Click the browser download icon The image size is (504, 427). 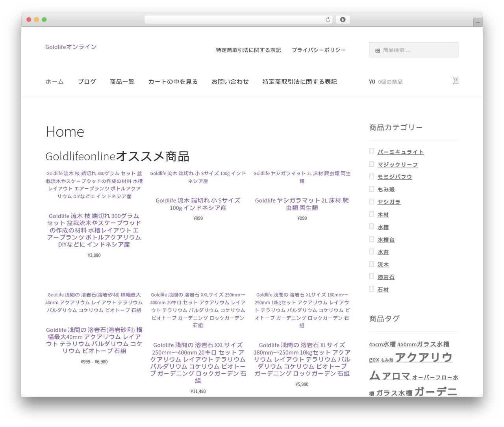pos(343,20)
